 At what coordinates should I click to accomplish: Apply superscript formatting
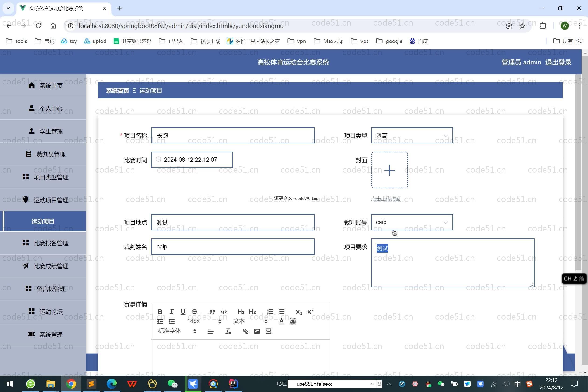(x=310, y=312)
